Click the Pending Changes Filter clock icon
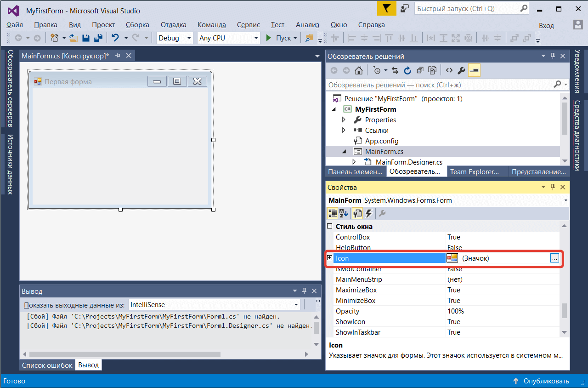 click(x=377, y=70)
